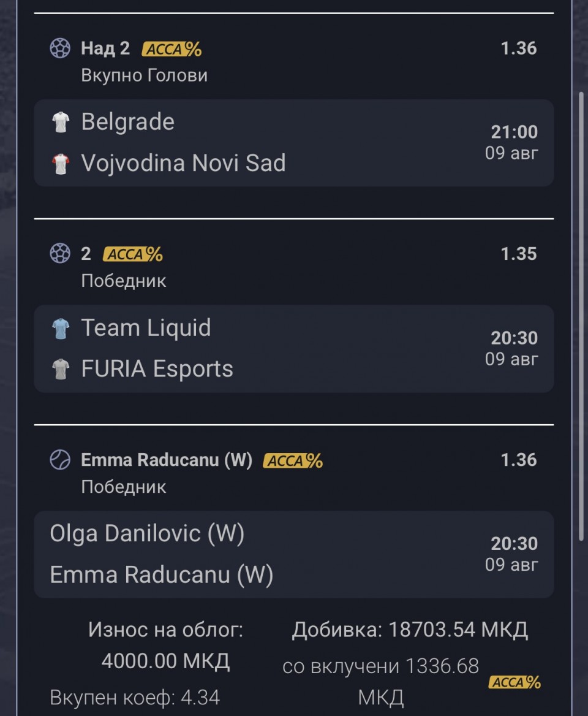Click the Вкупен коеф: 4.34 label

[135, 697]
